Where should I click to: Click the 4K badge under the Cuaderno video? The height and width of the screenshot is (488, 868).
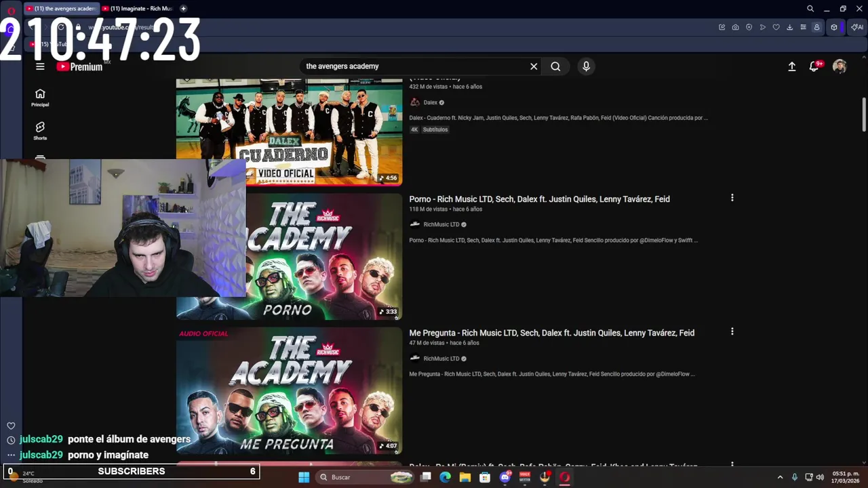click(x=414, y=129)
